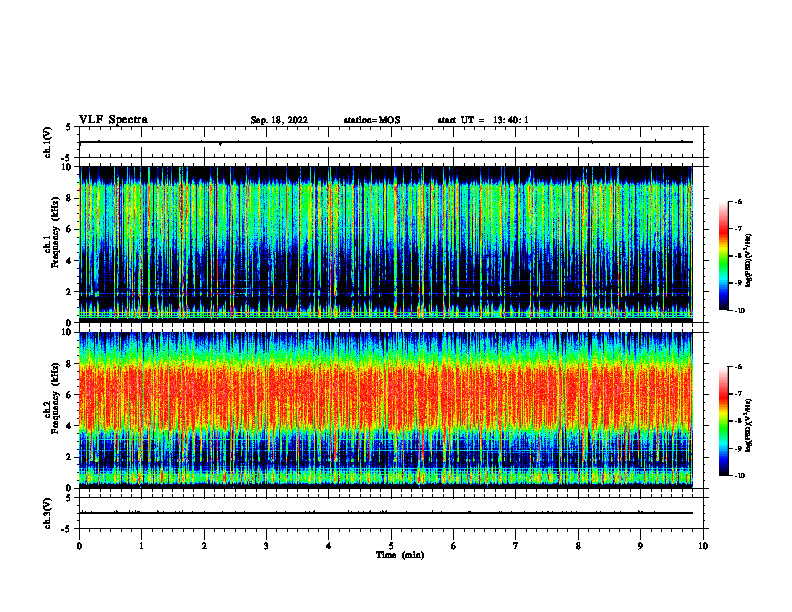Click the "ch.3(V)" axis label
This screenshot has height=612, width=792.
[48, 514]
